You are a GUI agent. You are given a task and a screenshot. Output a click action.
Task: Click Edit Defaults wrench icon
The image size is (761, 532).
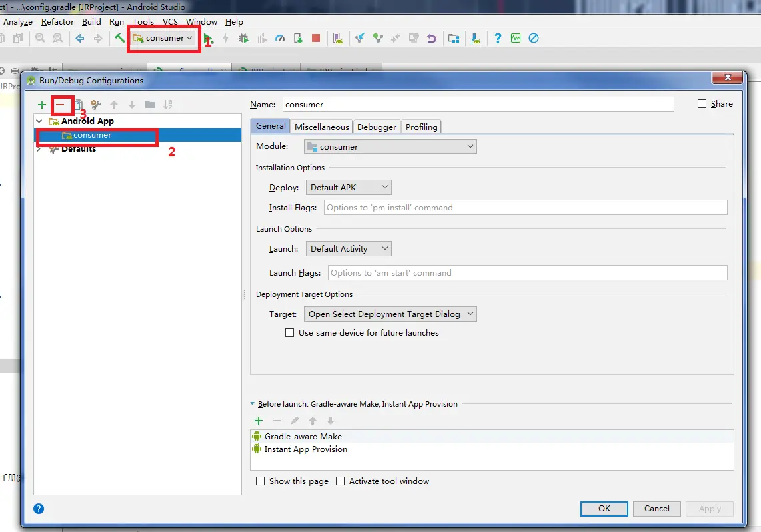click(96, 105)
